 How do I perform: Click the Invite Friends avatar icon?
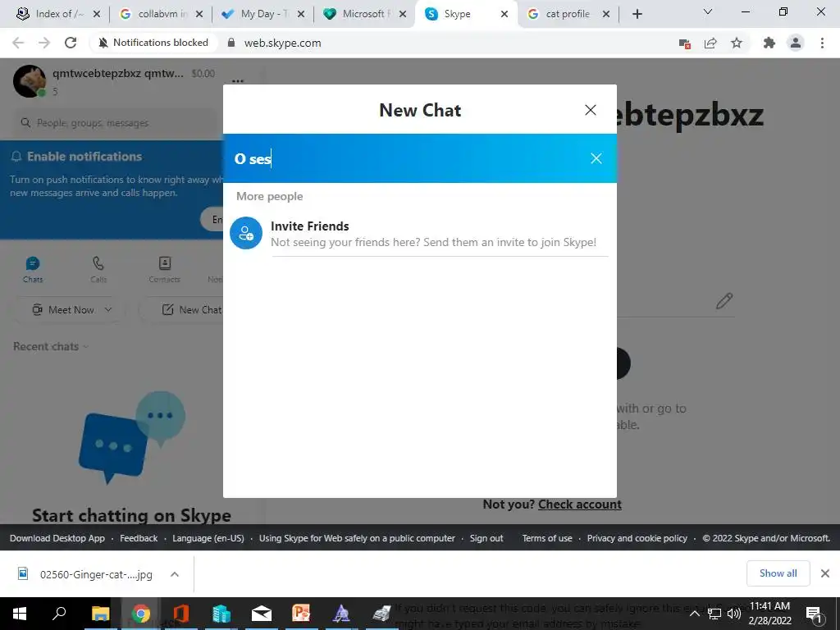[246, 233]
